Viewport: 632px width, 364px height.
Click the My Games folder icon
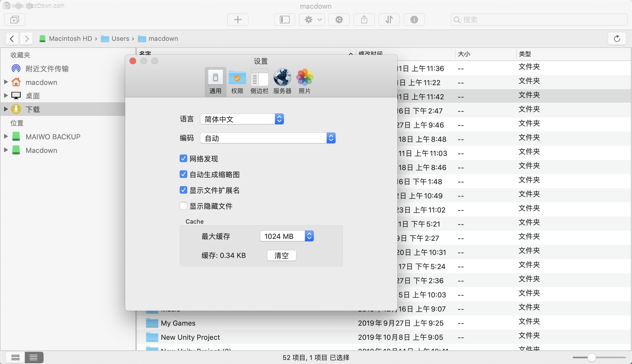click(x=152, y=323)
